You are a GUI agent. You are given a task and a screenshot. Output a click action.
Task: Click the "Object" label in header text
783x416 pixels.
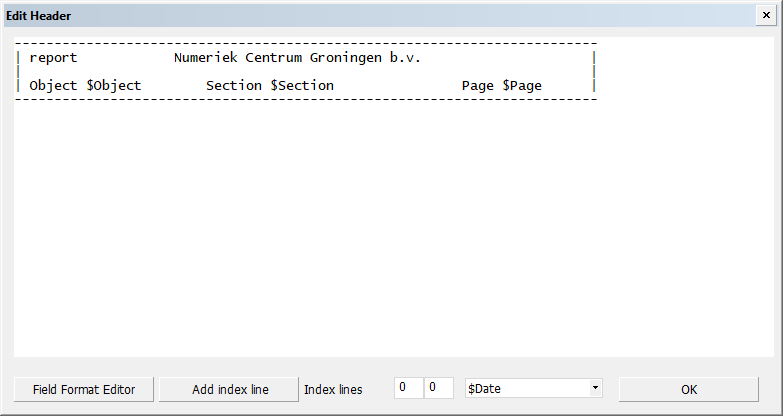click(53, 86)
